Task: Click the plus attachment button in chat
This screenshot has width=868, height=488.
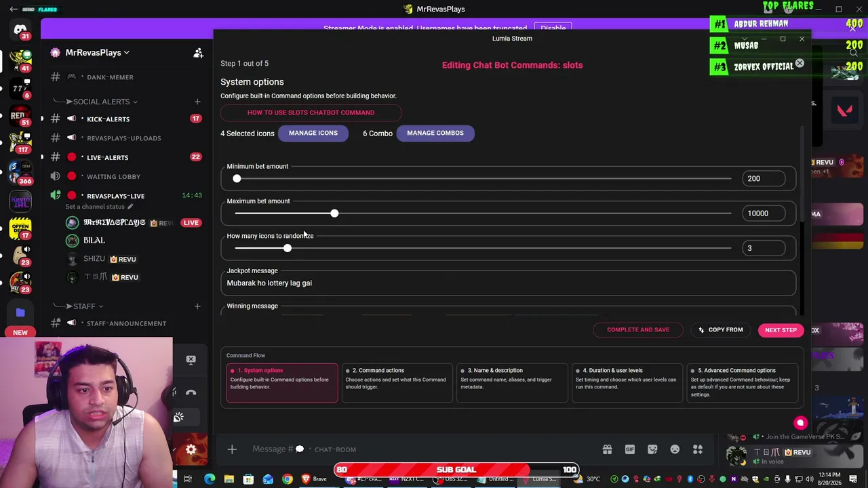Action: [232, 449]
